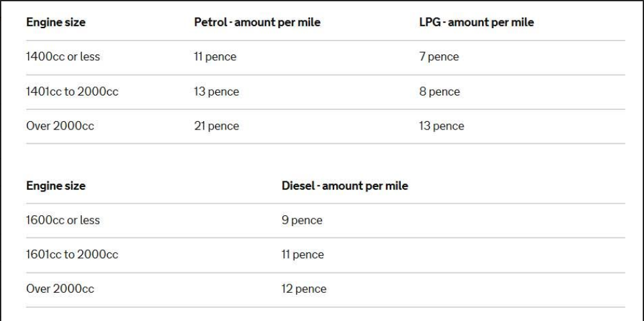Select 'Petrol - amount per mile' header

point(257,22)
